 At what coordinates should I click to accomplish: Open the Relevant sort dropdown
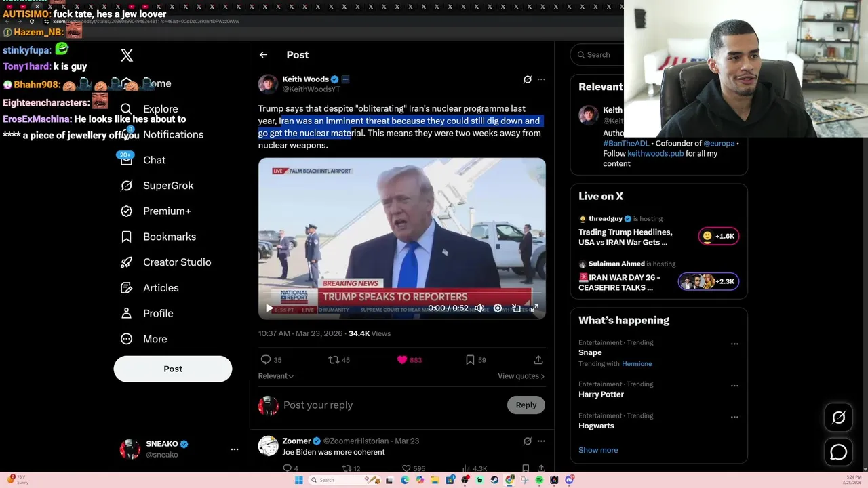pyautogui.click(x=276, y=376)
